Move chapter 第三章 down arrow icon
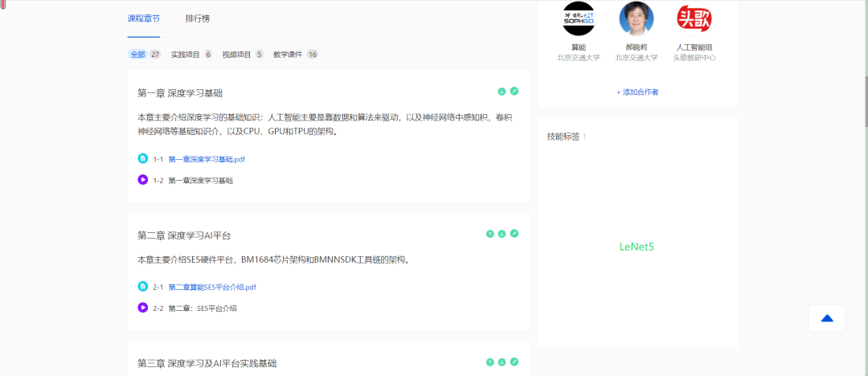The height and width of the screenshot is (376, 868). pyautogui.click(x=502, y=362)
